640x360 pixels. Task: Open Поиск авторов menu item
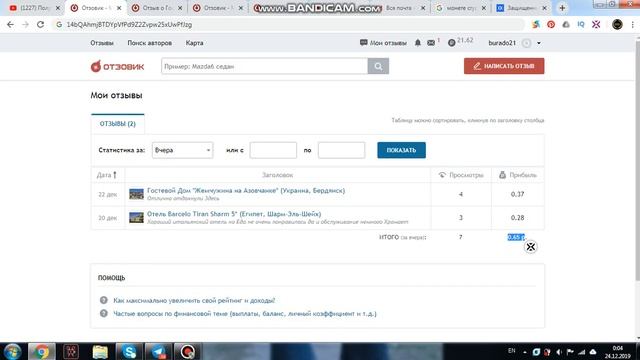(149, 43)
